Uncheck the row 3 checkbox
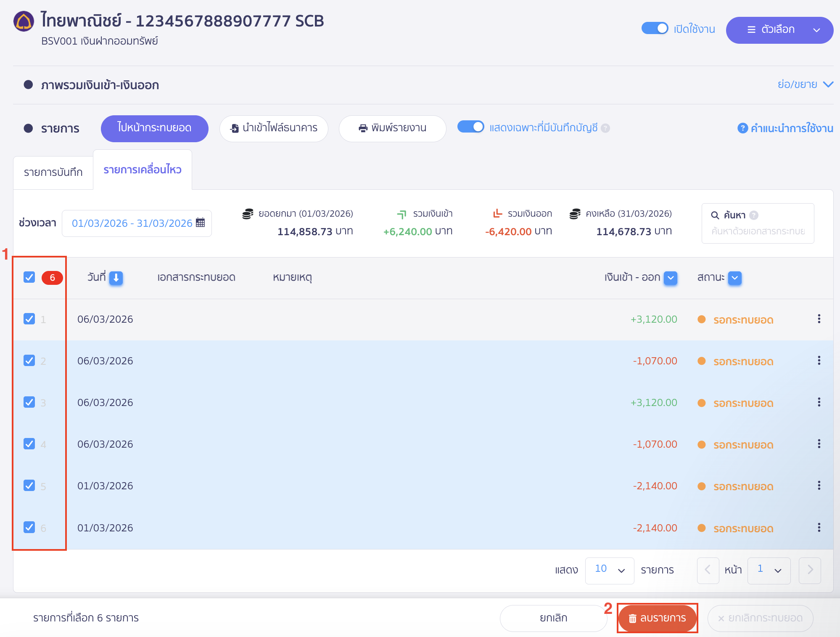The height and width of the screenshot is (637, 840). point(29,402)
